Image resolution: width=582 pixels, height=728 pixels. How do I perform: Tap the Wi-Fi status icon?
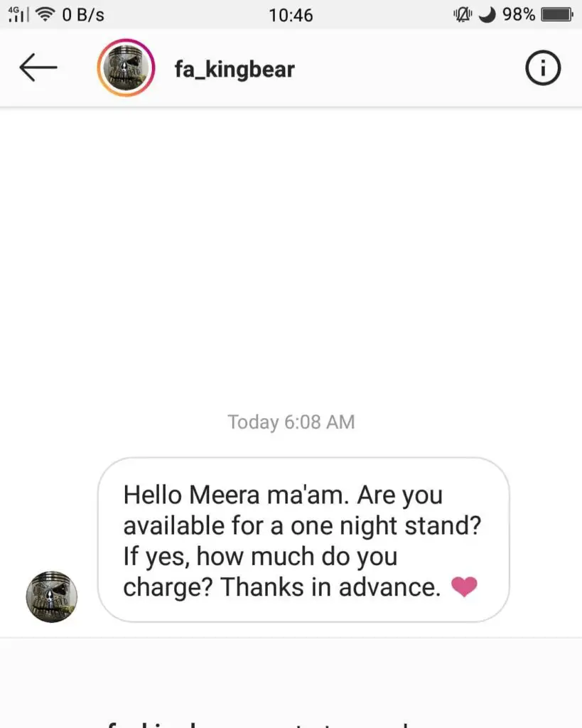coord(45,14)
